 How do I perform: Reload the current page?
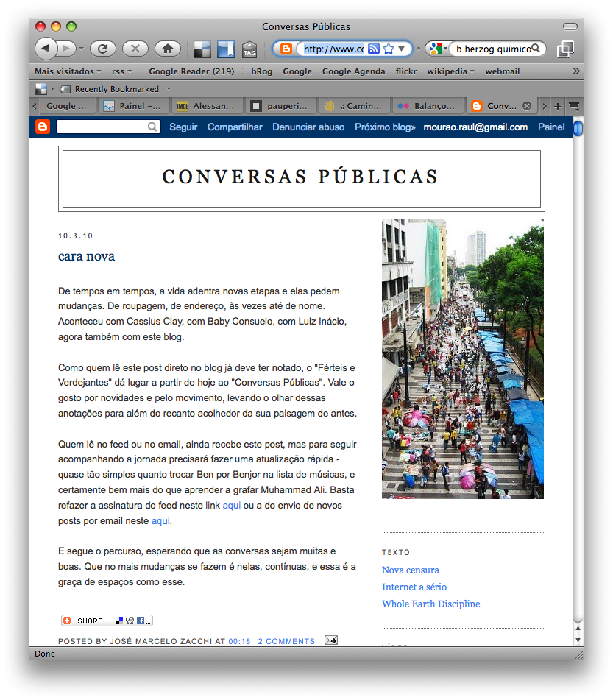click(x=103, y=49)
